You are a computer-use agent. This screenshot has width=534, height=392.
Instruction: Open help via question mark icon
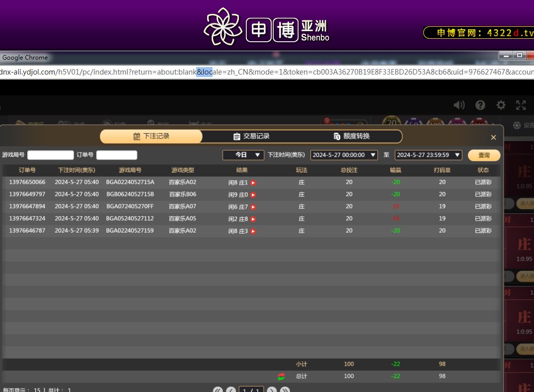480,105
